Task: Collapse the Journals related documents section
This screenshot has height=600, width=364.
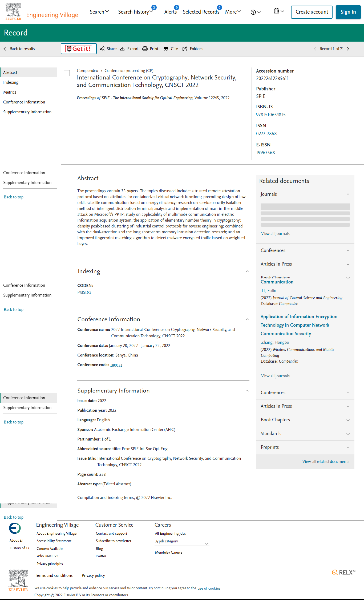Action: click(x=348, y=194)
